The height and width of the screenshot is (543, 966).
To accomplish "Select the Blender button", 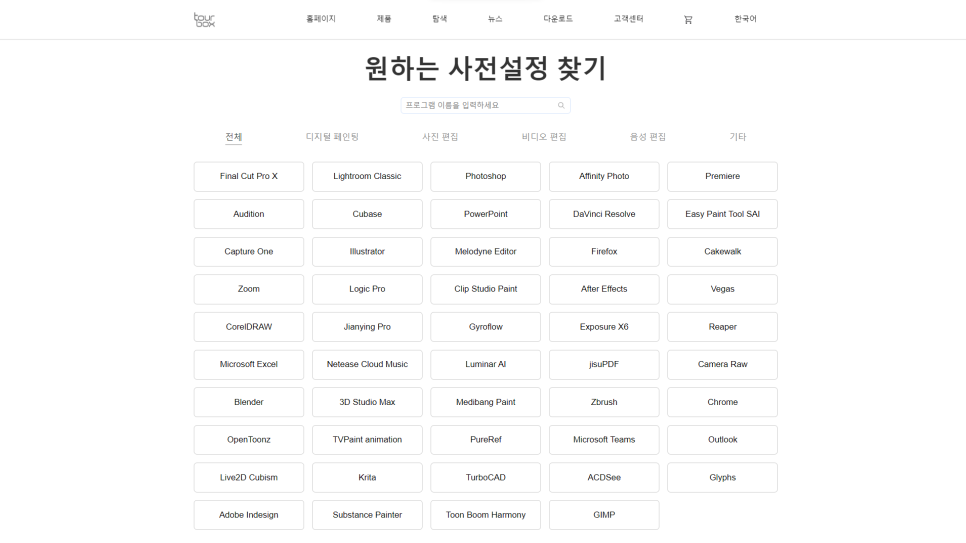I will tap(249, 402).
